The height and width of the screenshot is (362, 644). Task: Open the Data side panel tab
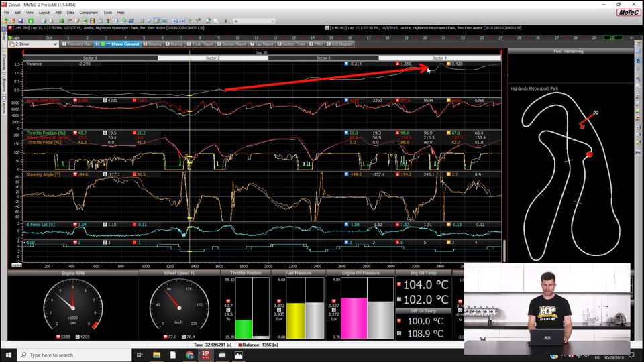[x=3, y=38]
